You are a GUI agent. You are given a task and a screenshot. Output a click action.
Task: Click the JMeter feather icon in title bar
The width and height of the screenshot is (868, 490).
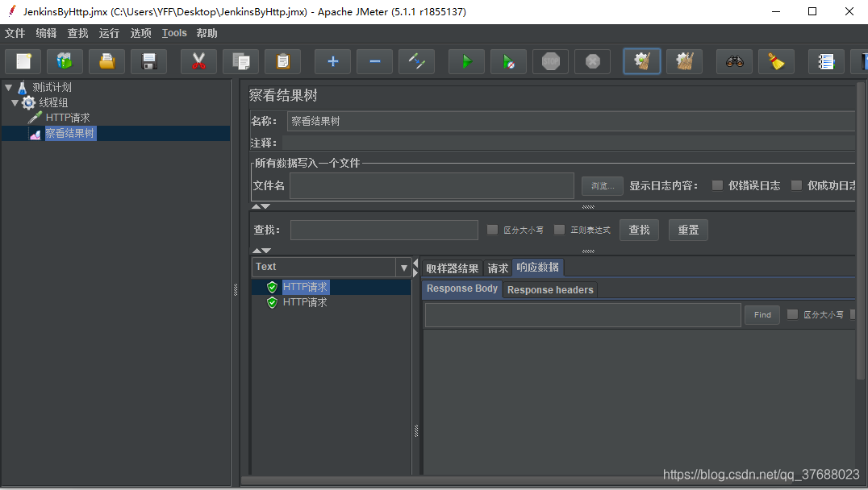pos(11,11)
